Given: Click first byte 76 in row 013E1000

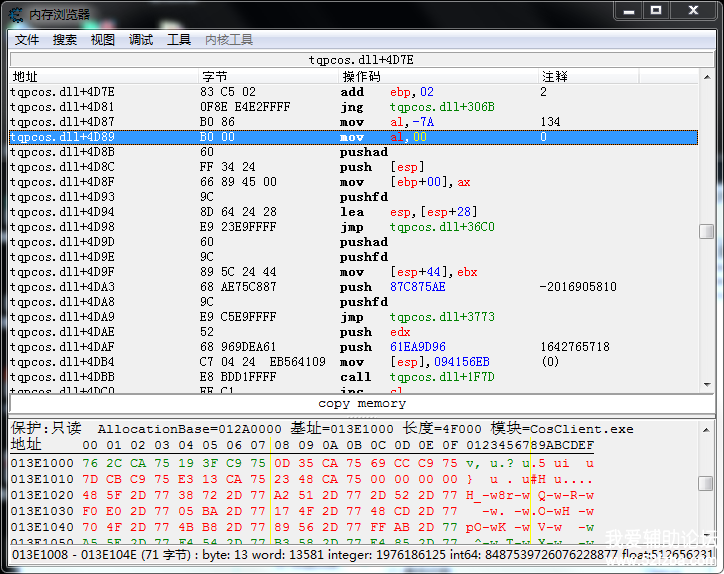Looking at the screenshot, I should 90,463.
